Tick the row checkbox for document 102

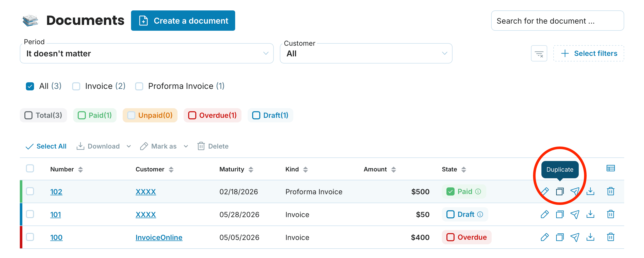tap(30, 191)
